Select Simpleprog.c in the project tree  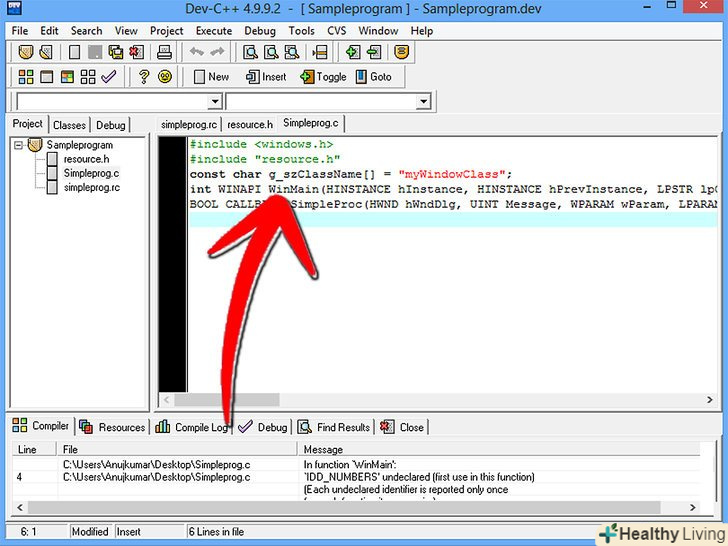tap(91, 173)
